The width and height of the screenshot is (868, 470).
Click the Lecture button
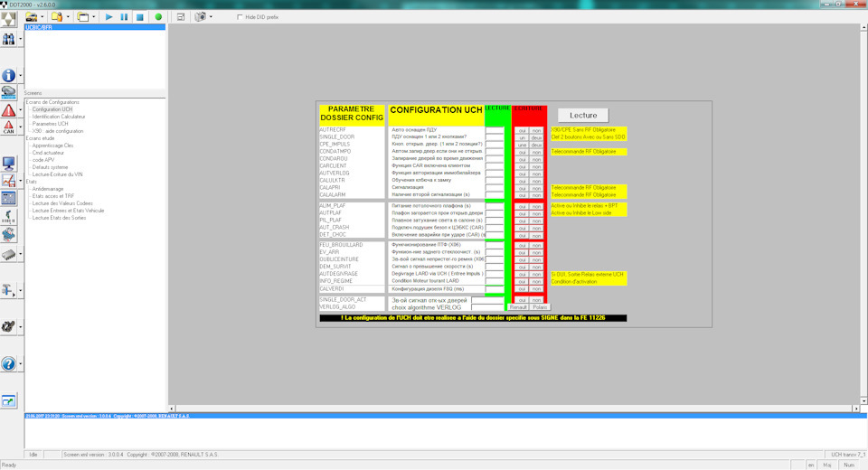583,115
